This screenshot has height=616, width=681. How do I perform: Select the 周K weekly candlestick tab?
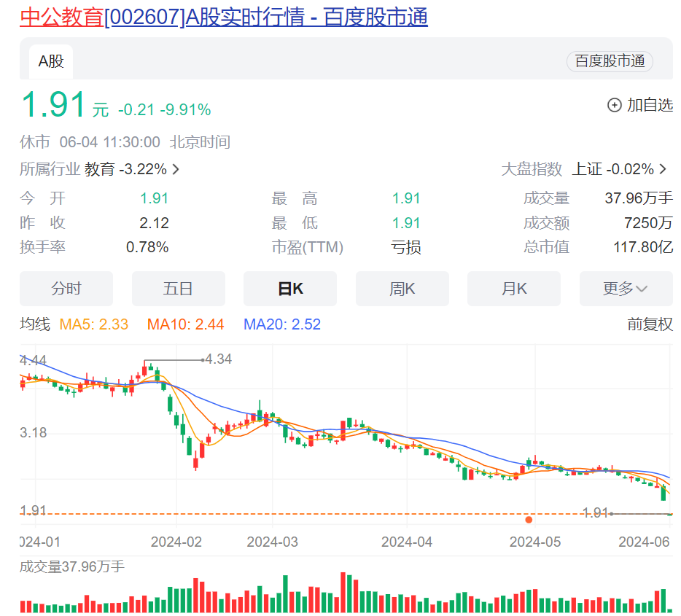tap(402, 289)
